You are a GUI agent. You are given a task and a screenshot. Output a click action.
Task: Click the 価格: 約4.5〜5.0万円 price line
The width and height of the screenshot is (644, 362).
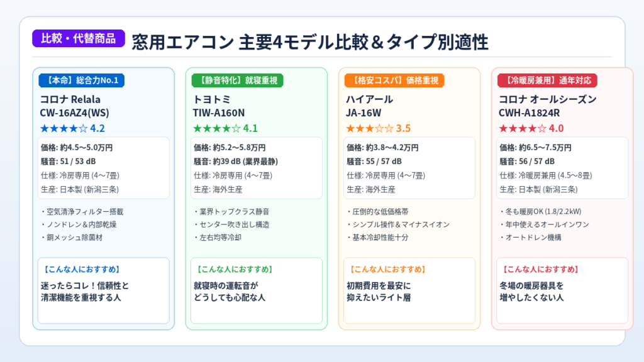tap(77, 148)
